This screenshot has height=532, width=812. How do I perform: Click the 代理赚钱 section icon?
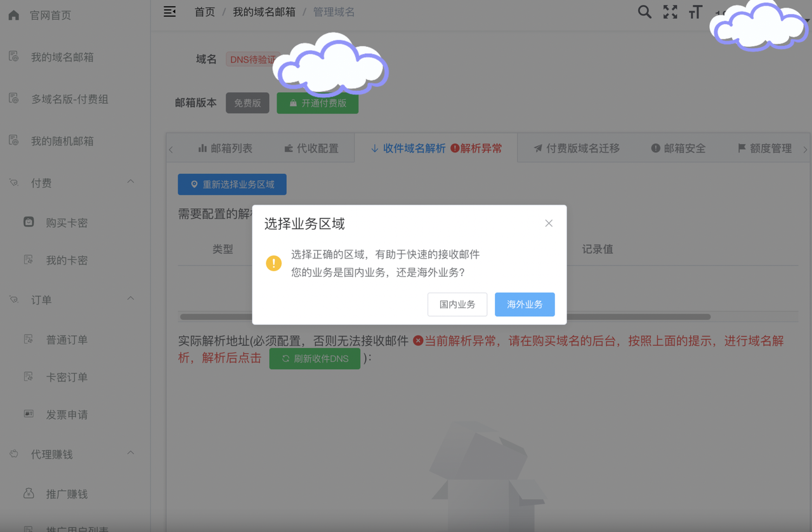pyautogui.click(x=14, y=454)
